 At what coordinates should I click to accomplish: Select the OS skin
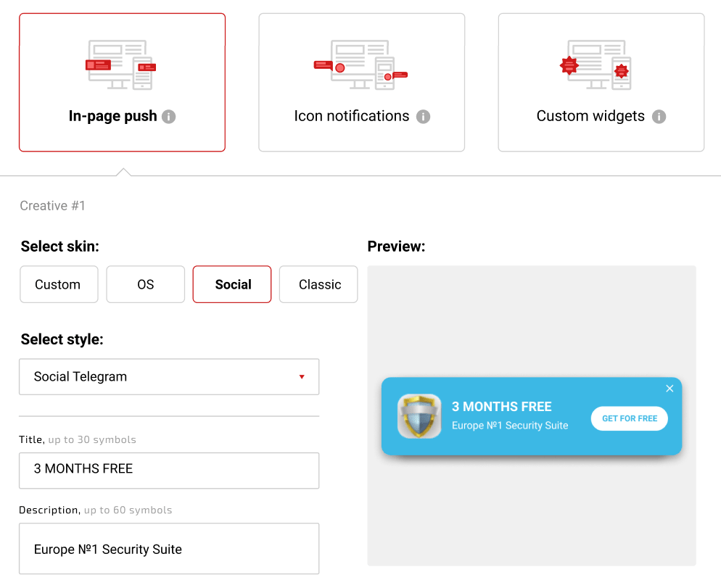(145, 284)
